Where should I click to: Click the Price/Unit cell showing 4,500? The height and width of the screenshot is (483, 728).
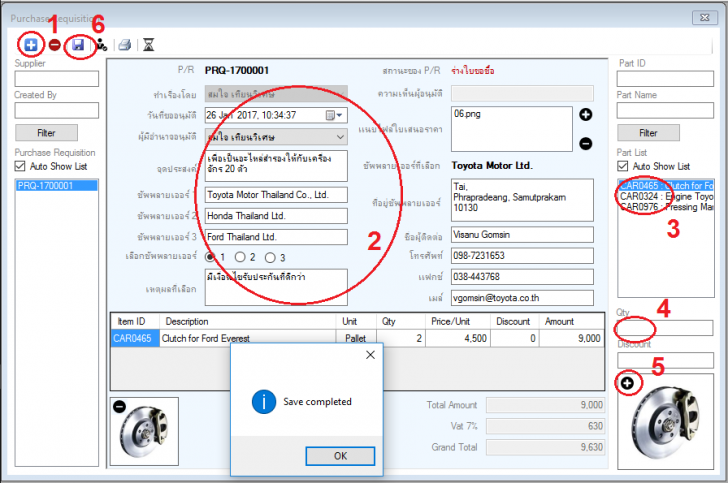tap(458, 338)
